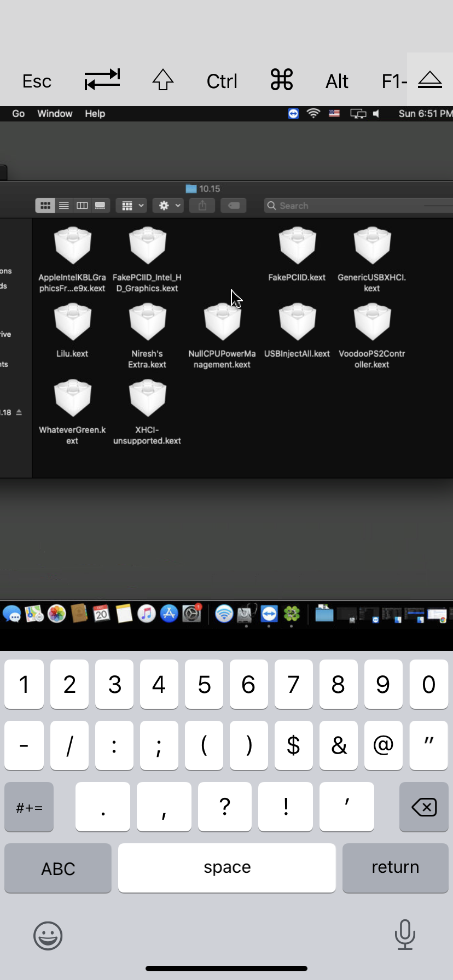Screen dimensions: 453x980
Task: Open Maps from the Dock
Action: click(34, 614)
